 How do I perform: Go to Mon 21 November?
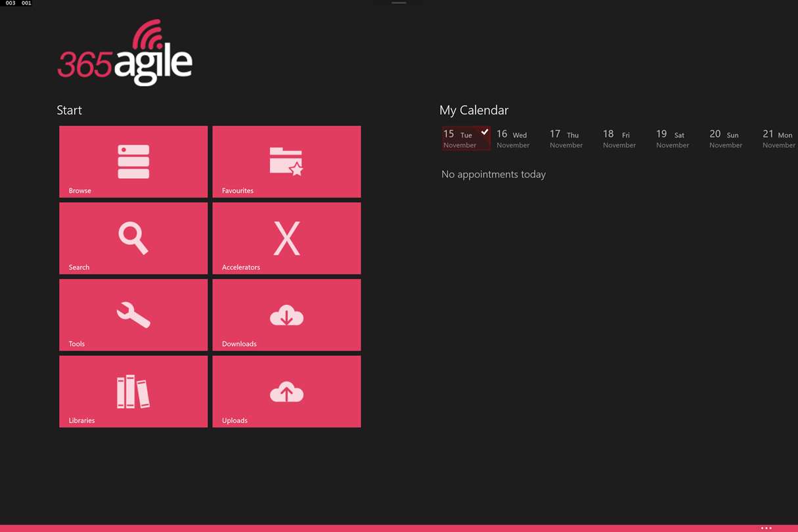tap(779, 139)
